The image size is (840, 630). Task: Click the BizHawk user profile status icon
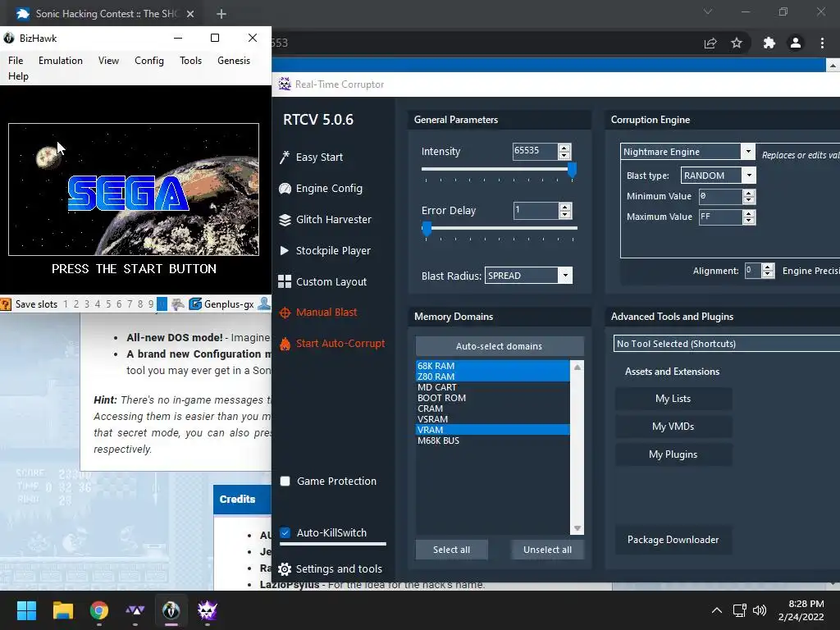point(264,304)
